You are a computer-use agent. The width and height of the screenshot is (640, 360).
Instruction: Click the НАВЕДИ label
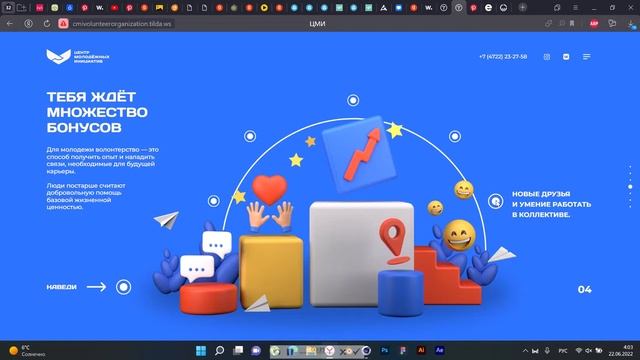61,287
